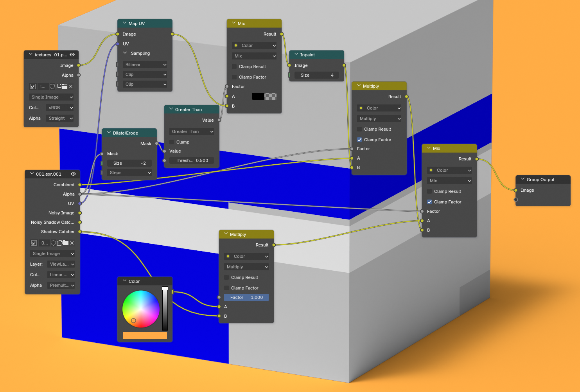Click brightness value bar in Color node
580x392 pixels.
coord(165,308)
